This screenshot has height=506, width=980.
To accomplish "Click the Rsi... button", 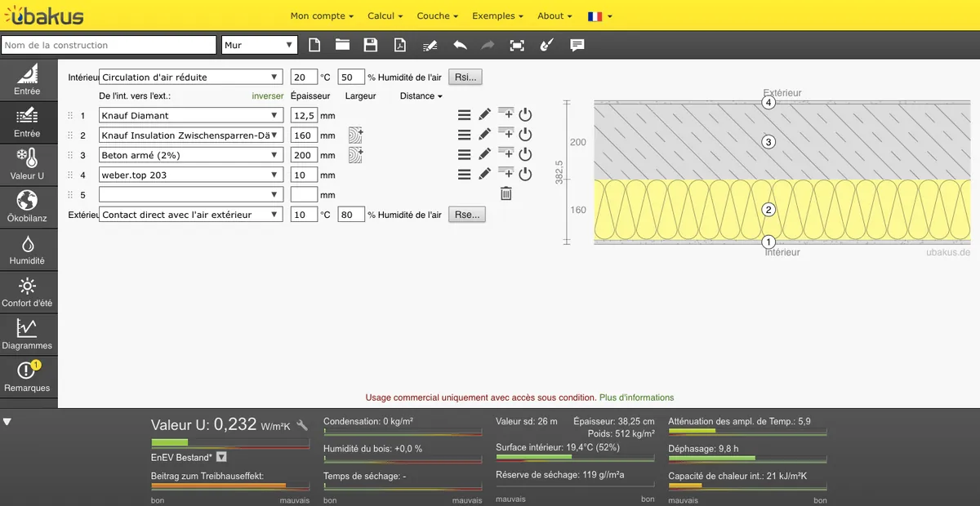I will pos(465,78).
